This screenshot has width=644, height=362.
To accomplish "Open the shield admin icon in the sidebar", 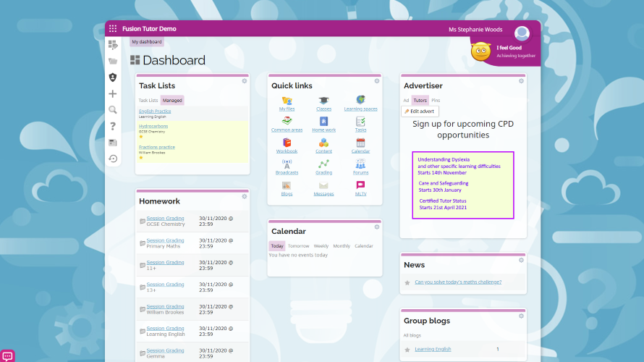I will pos(113,77).
